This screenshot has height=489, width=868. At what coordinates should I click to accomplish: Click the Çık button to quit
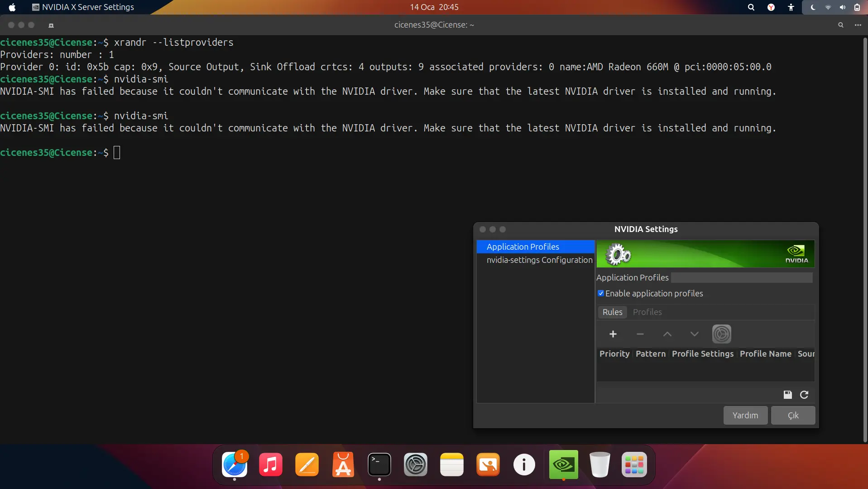pyautogui.click(x=793, y=415)
